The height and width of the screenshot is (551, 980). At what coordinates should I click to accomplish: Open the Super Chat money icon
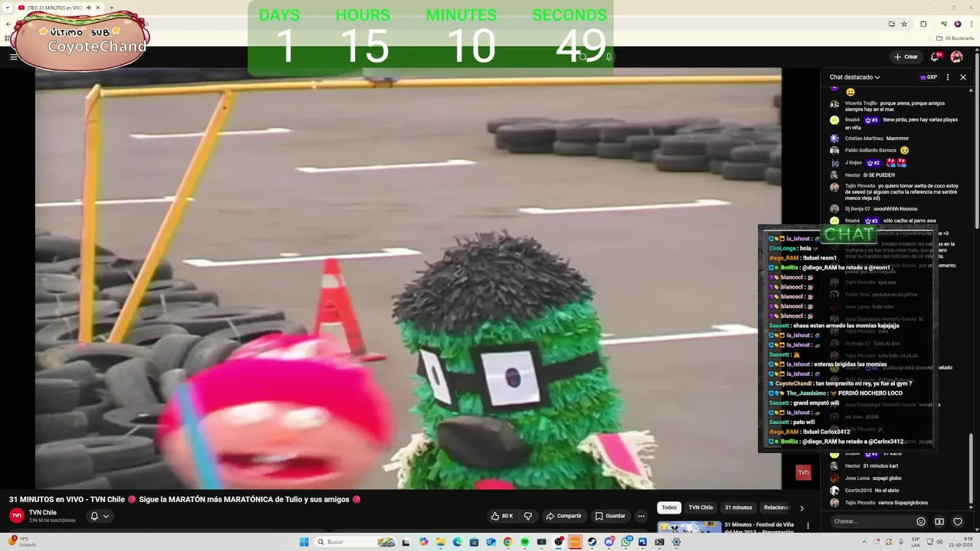pyautogui.click(x=939, y=521)
